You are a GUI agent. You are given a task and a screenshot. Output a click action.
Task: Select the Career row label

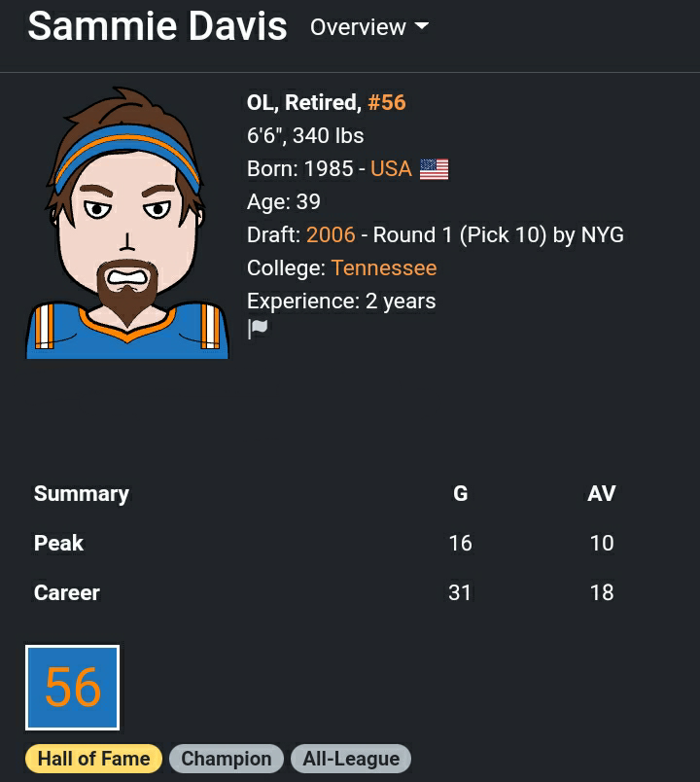[x=67, y=593]
